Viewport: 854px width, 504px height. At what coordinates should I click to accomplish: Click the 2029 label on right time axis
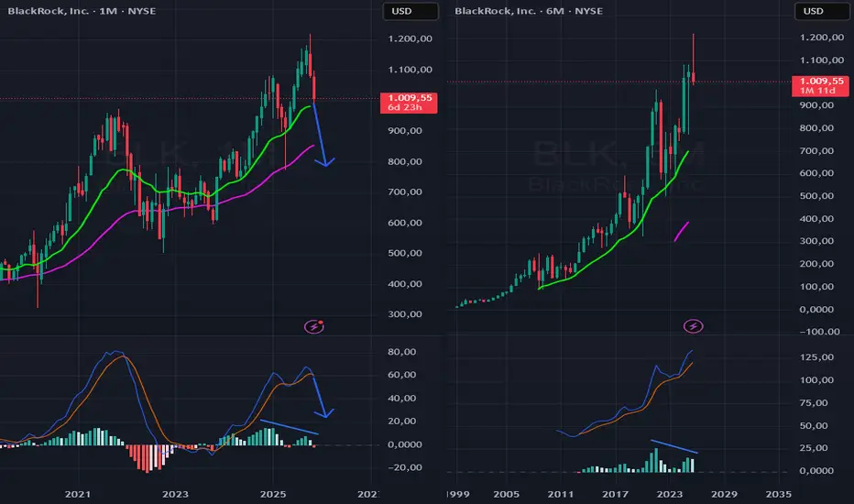click(x=725, y=494)
